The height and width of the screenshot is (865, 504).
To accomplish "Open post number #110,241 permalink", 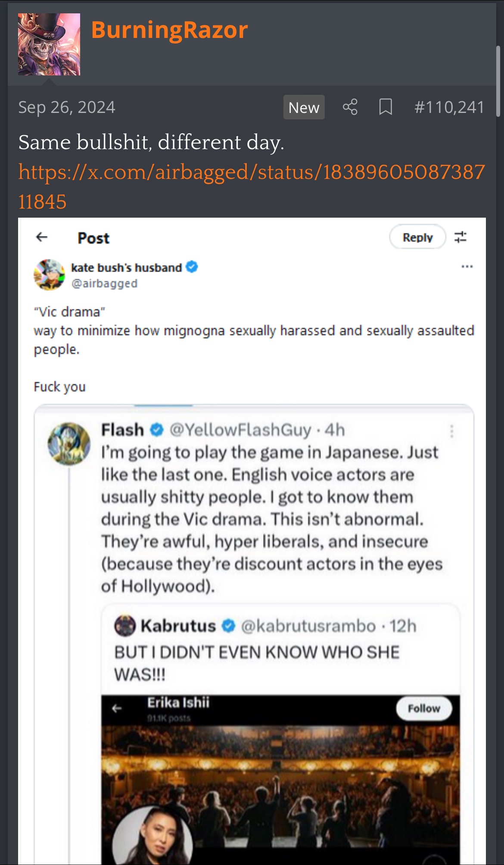I will 449,107.
